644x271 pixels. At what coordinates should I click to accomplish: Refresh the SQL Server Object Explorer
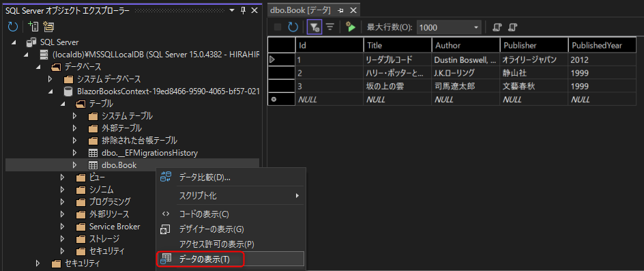[x=13, y=27]
